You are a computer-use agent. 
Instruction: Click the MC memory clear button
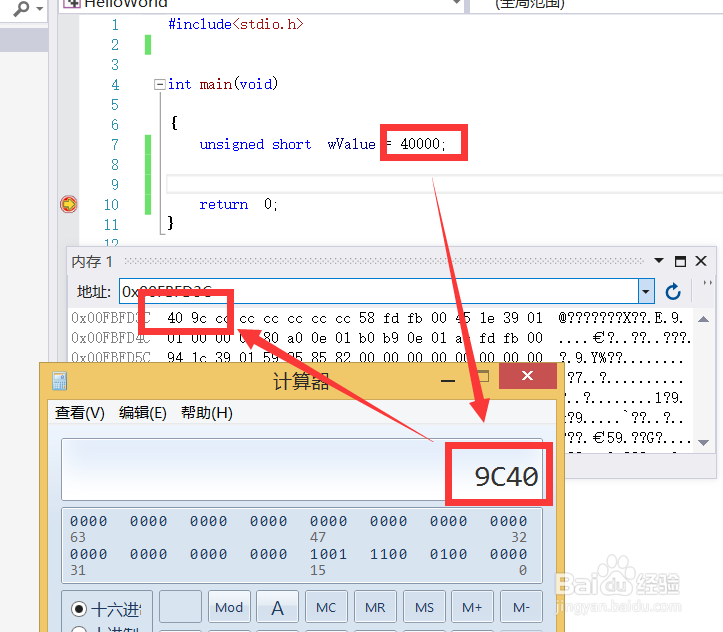[x=326, y=608]
